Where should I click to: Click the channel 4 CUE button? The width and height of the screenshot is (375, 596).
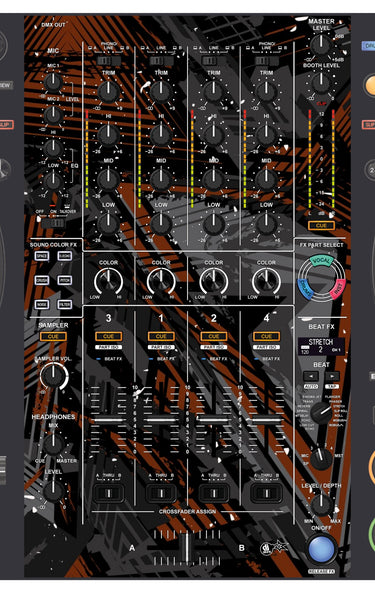[x=266, y=336]
